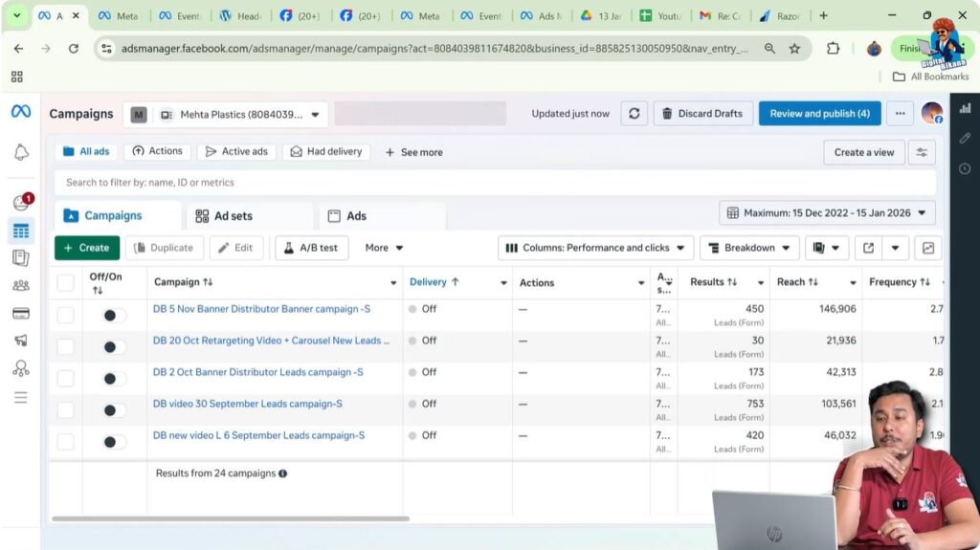Check the DB video 30 September row
The height and width of the screenshot is (550, 980).
(x=66, y=410)
